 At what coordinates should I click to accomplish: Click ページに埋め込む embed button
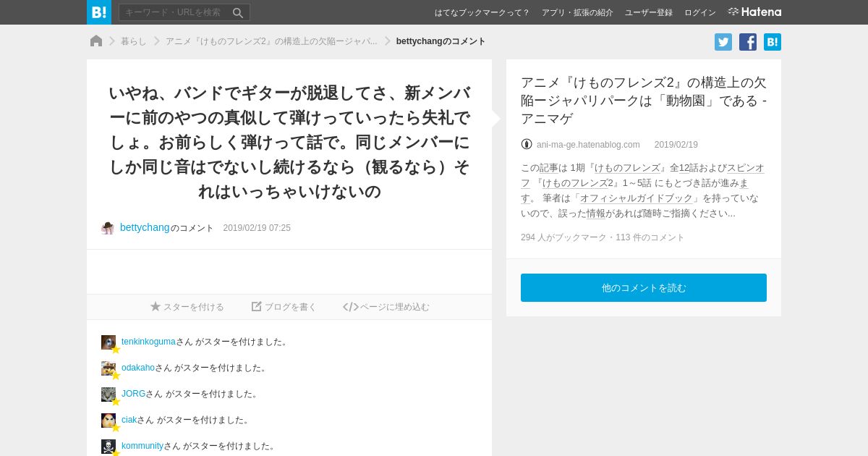click(386, 307)
